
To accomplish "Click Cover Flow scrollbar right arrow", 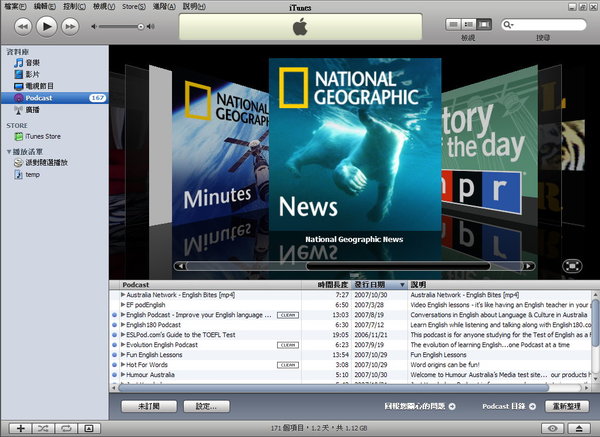I will pos(529,266).
